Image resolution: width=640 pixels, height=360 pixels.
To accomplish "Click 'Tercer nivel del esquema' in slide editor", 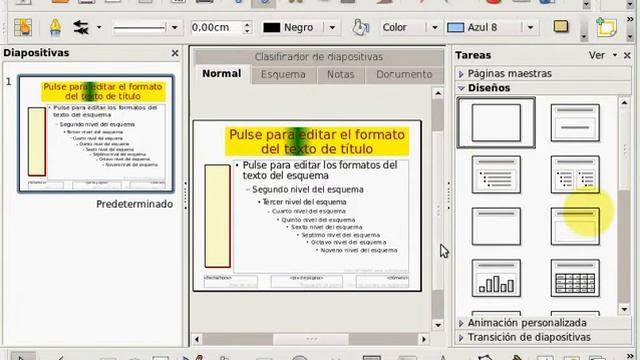I will (x=304, y=202).
